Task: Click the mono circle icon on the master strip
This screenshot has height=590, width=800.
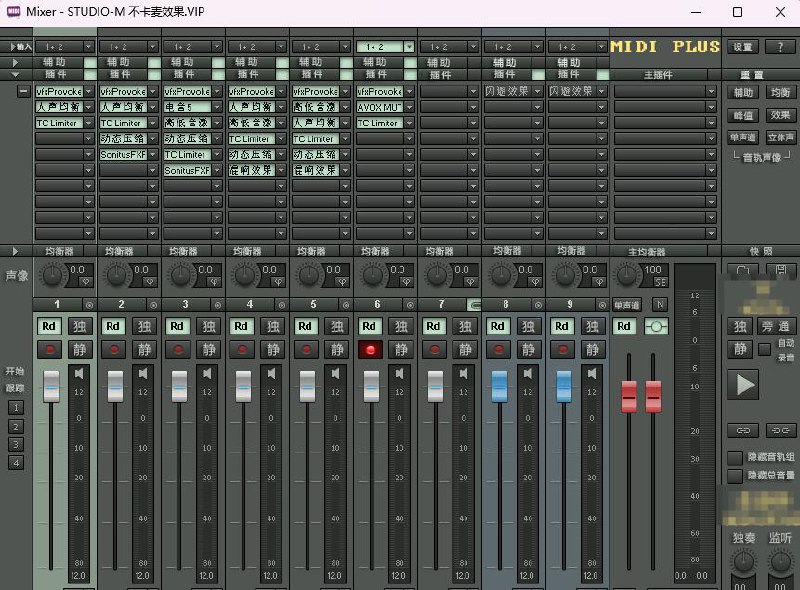Action: (656, 326)
